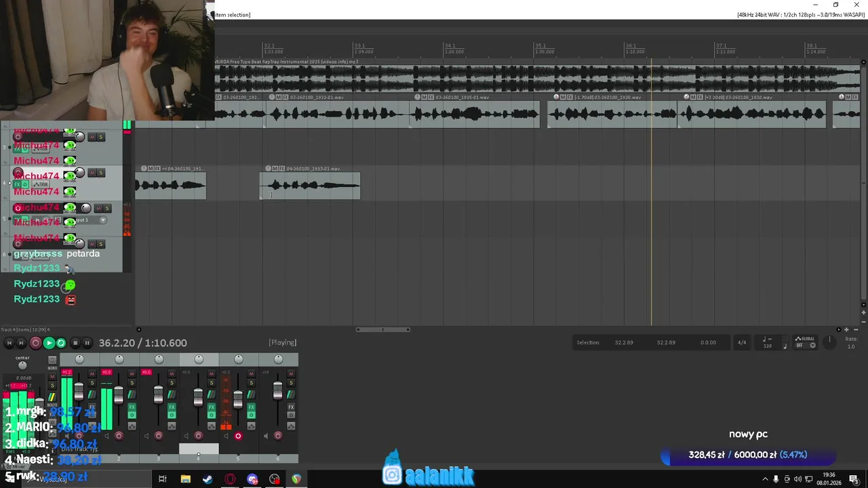Click the zoom out minus button
The width and height of the screenshot is (868, 488).
[x=856, y=329]
